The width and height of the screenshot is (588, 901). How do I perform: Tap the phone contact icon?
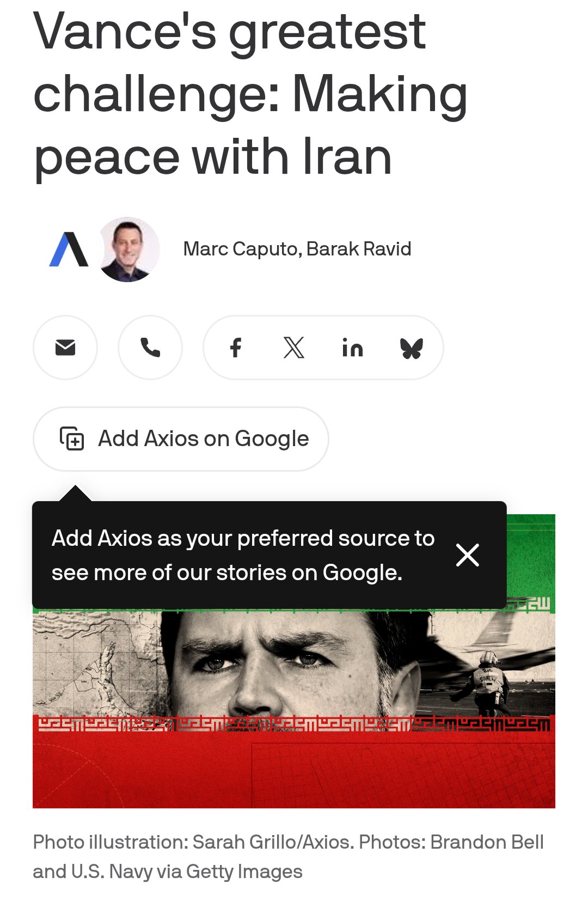point(150,348)
